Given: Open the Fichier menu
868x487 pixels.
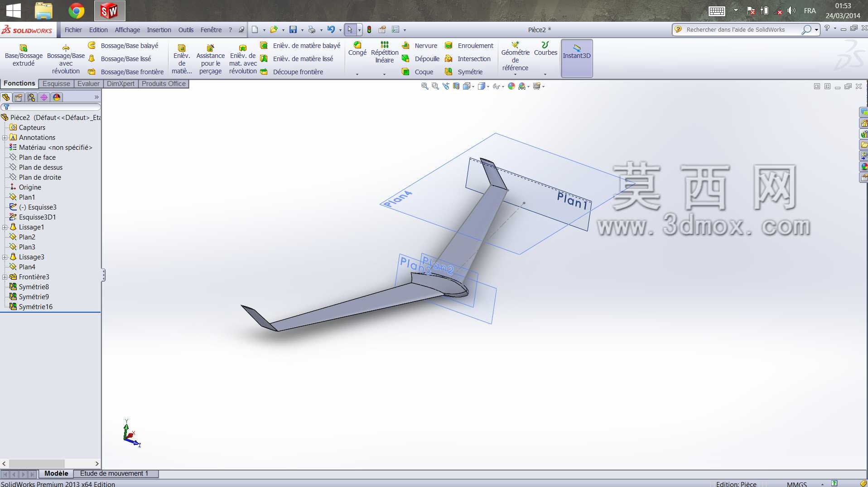Looking at the screenshot, I should coord(73,30).
